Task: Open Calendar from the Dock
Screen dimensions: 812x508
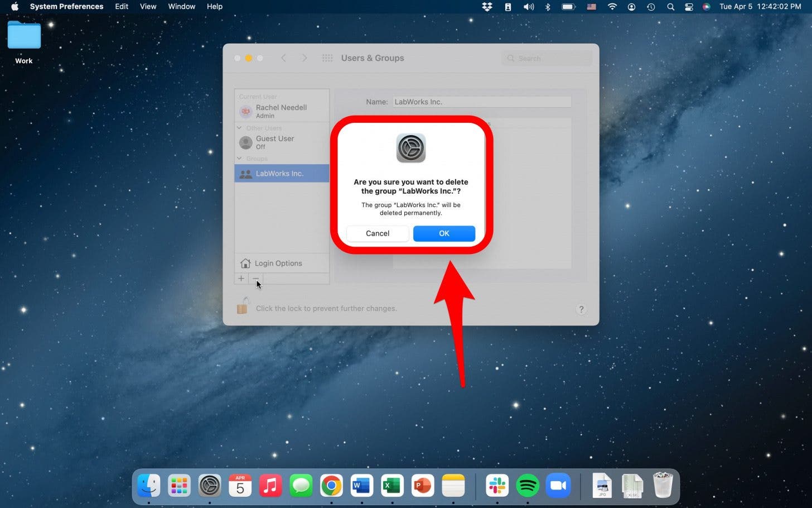Action: click(x=240, y=486)
